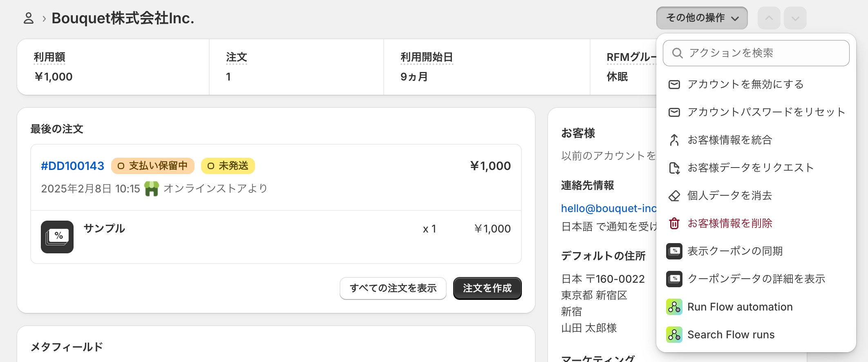Image resolution: width=868 pixels, height=362 pixels.
Task: Click the merge icon beside お客様情報を統合
Action: [674, 140]
